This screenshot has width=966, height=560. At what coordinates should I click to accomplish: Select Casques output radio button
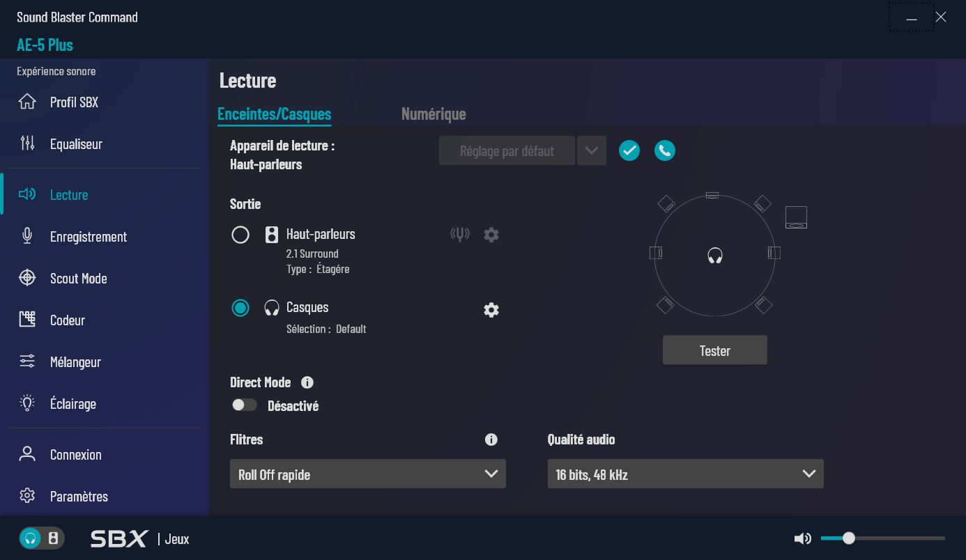point(240,308)
